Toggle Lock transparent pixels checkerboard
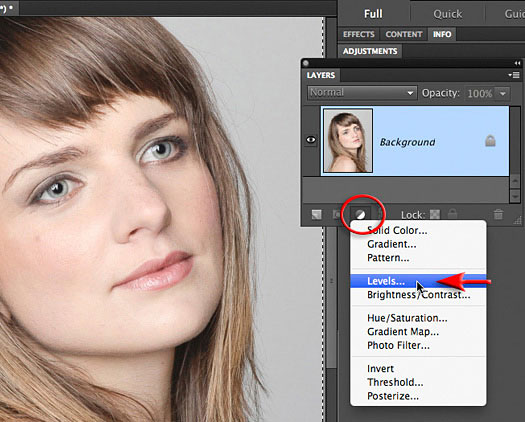This screenshot has height=422, width=525. tap(435, 214)
